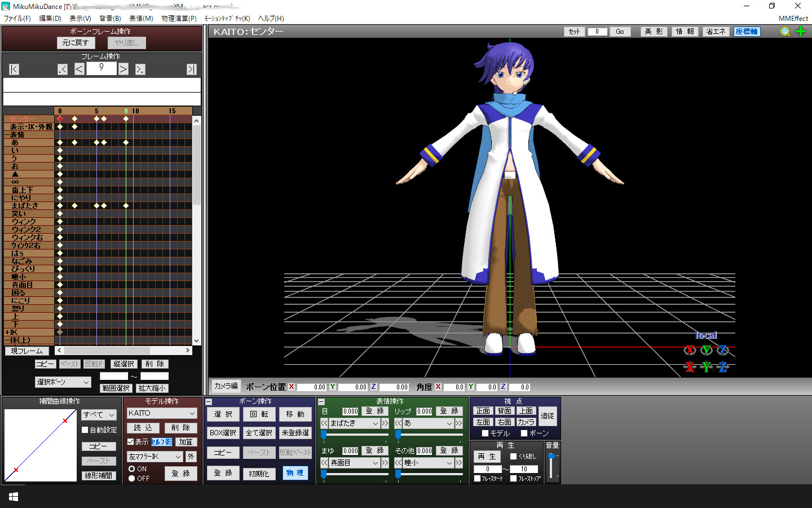Open the Windows Start button
812x508 pixels.
(14, 497)
